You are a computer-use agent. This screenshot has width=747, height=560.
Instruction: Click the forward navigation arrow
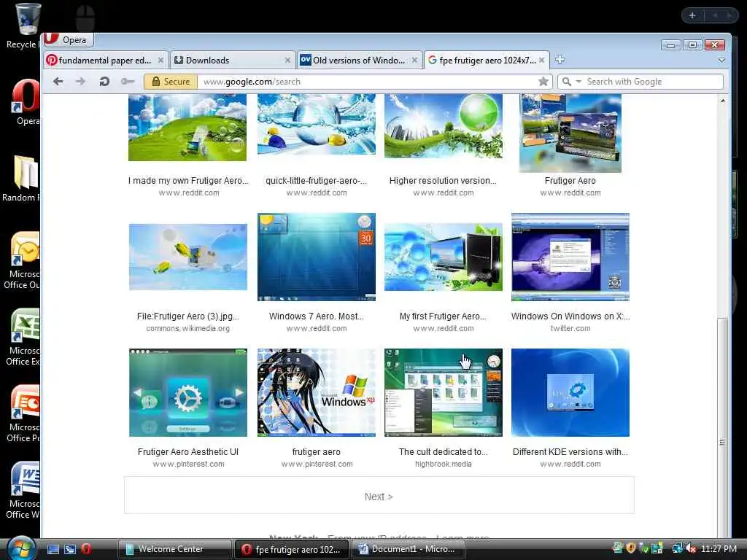point(80,82)
